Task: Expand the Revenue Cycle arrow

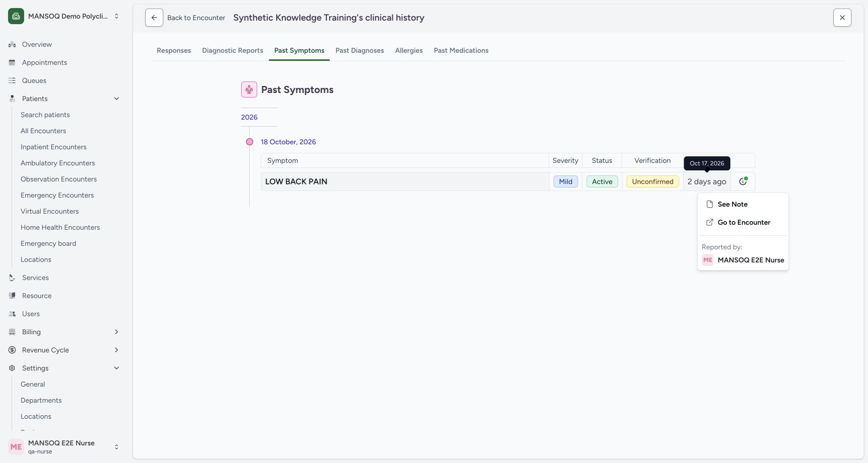Action: (117, 350)
